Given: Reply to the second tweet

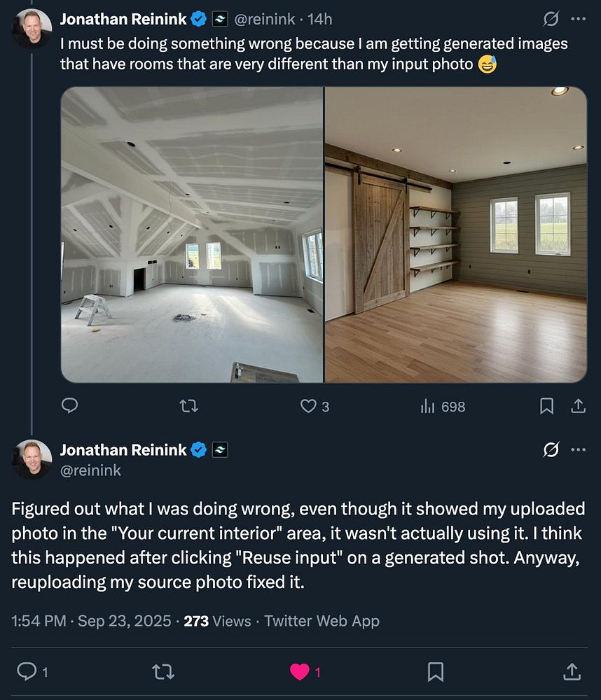Looking at the screenshot, I should tap(26, 672).
